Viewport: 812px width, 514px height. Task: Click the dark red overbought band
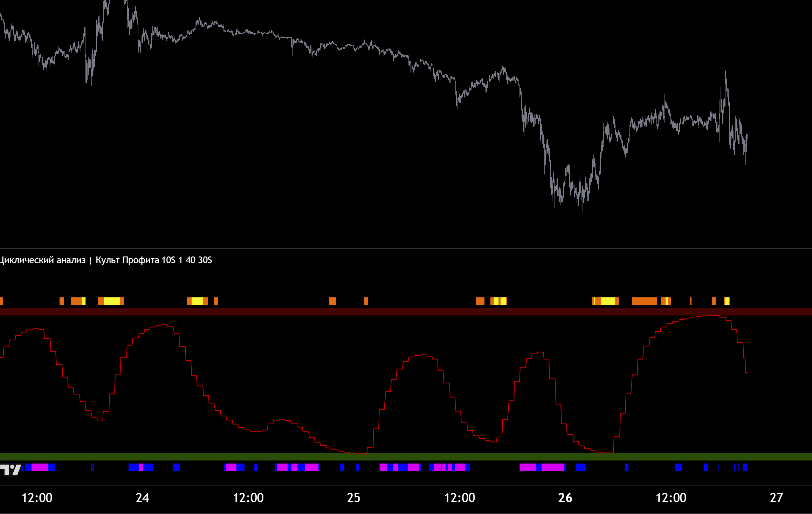[x=406, y=311]
